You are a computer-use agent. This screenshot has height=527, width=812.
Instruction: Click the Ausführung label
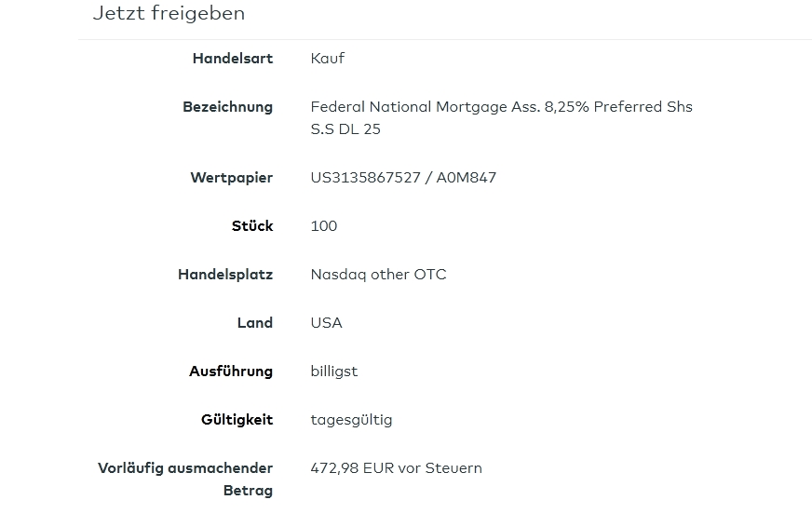click(x=231, y=372)
